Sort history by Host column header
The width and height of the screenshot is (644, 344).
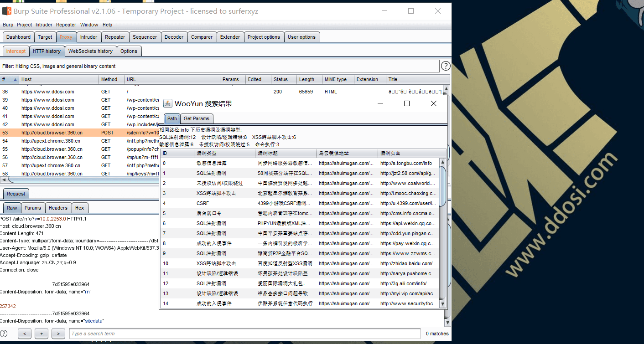(x=59, y=79)
